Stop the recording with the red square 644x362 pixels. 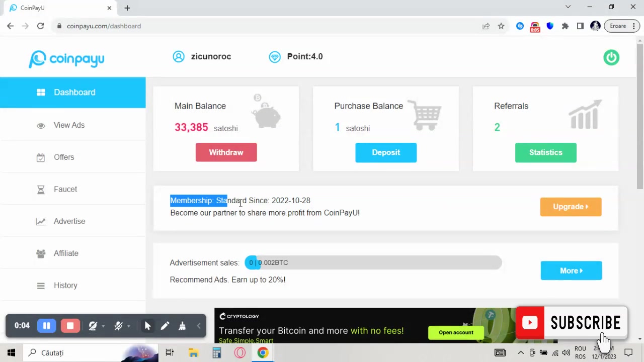coord(70,326)
